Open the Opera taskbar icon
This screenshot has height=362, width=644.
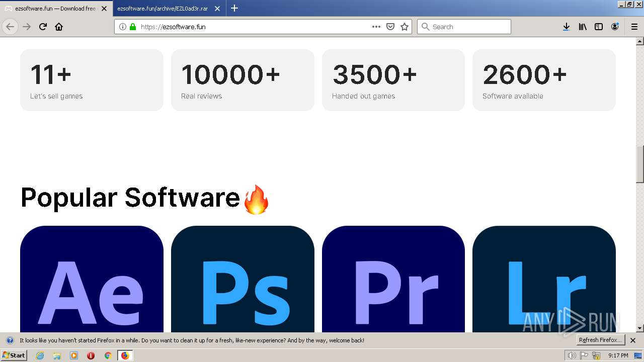click(91, 355)
